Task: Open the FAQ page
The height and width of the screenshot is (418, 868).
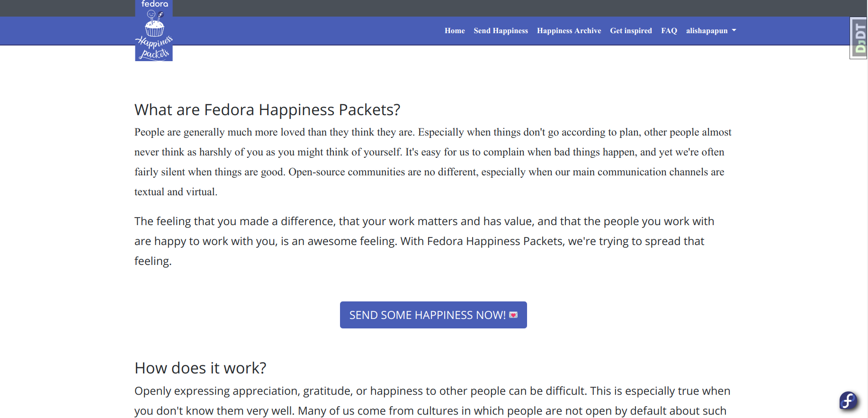Action: click(x=669, y=31)
